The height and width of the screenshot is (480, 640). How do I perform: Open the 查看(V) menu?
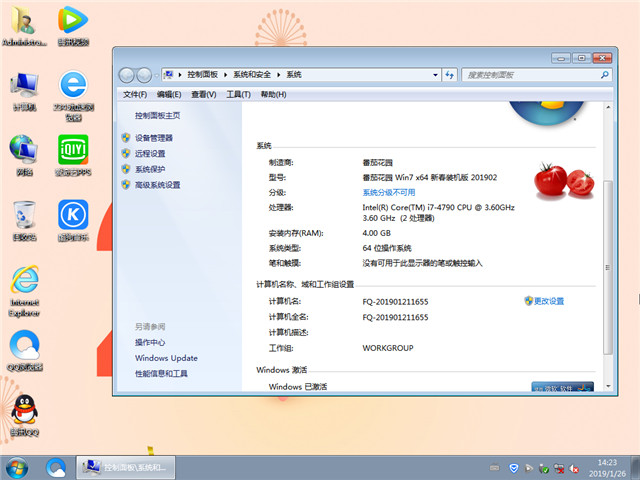[x=204, y=94]
